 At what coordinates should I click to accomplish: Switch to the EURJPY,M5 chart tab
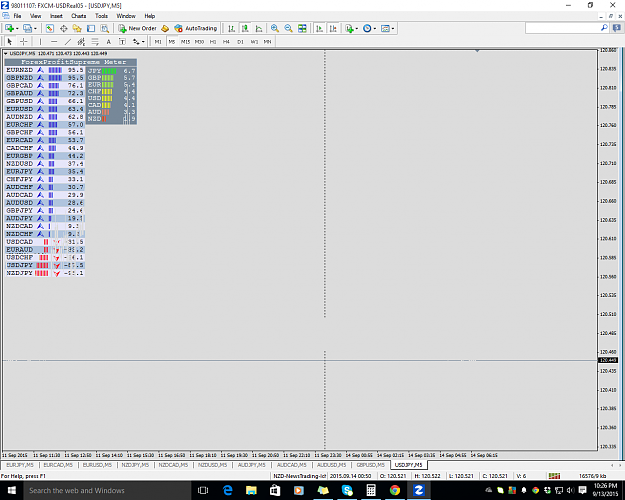[x=20, y=465]
